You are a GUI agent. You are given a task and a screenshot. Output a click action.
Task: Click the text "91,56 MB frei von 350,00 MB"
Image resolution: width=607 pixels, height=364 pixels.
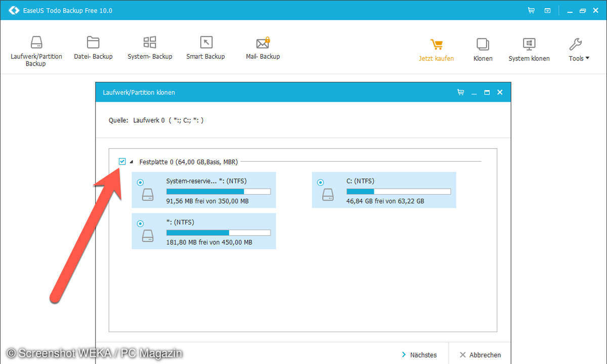point(207,201)
